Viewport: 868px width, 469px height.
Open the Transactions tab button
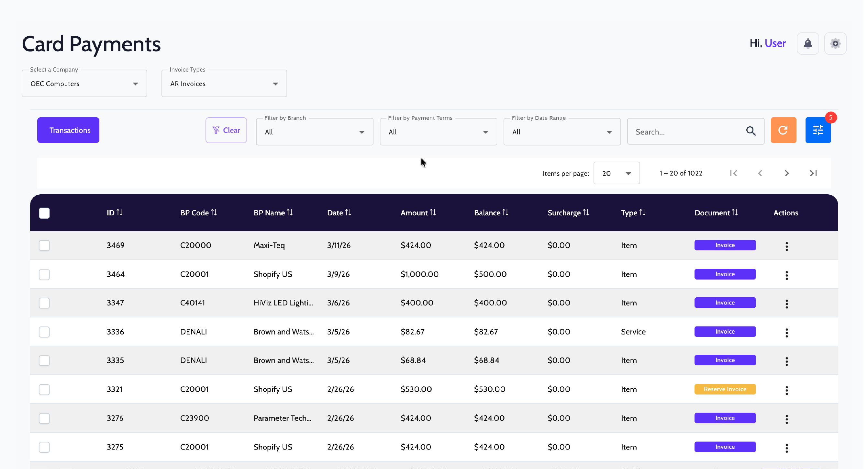[x=68, y=131]
